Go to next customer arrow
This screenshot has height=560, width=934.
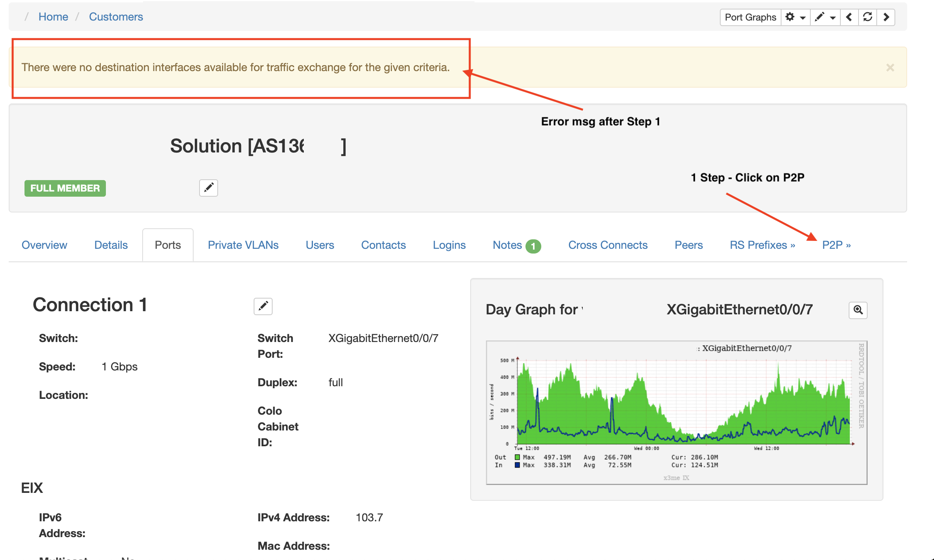coord(886,17)
